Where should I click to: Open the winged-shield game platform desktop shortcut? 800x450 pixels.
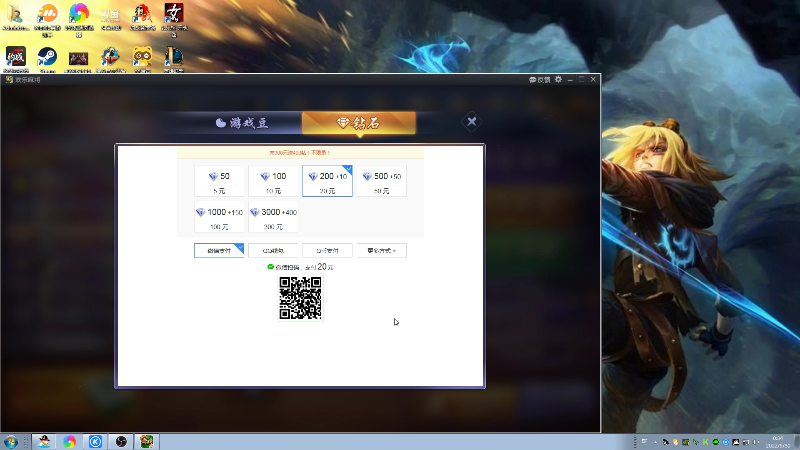point(110,58)
